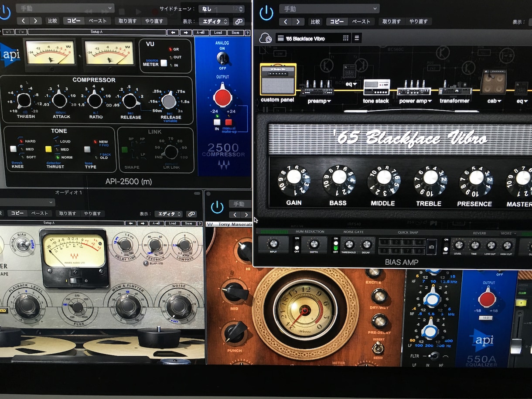
Task: Select the cab speaker module
Action: click(493, 82)
